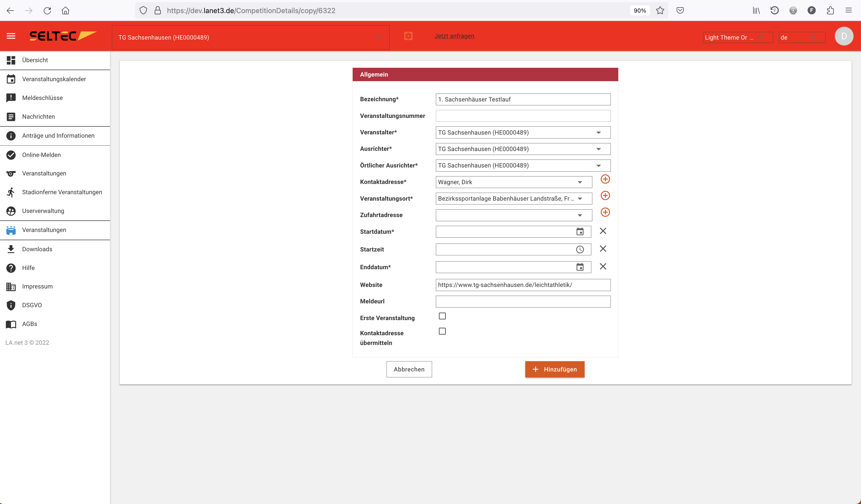
Task: Click the Hinzufügen button
Action: 555,369
